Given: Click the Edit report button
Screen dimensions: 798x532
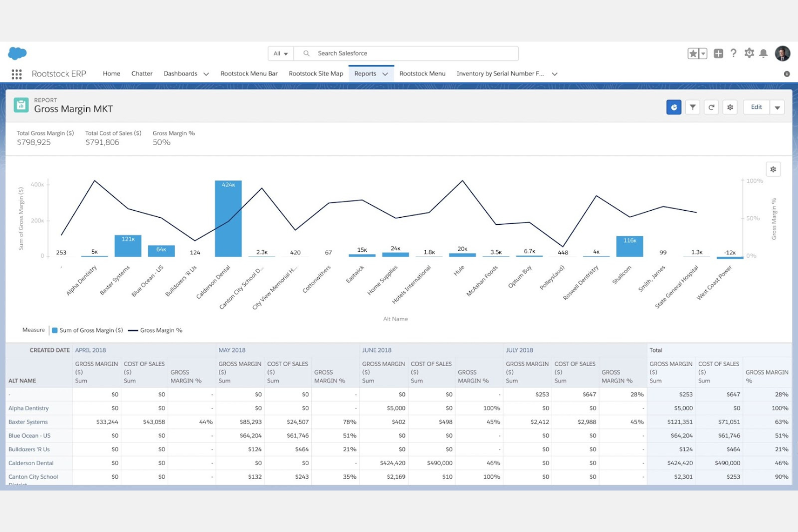Looking at the screenshot, I should (756, 107).
